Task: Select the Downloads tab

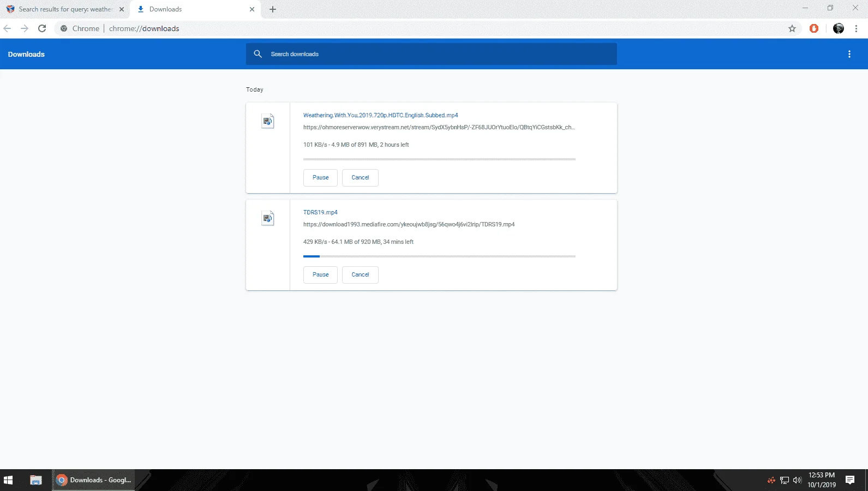Action: [x=195, y=9]
